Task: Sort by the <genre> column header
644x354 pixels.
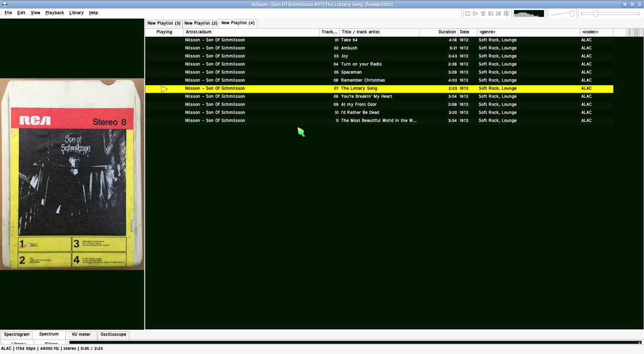Action: 528,32
